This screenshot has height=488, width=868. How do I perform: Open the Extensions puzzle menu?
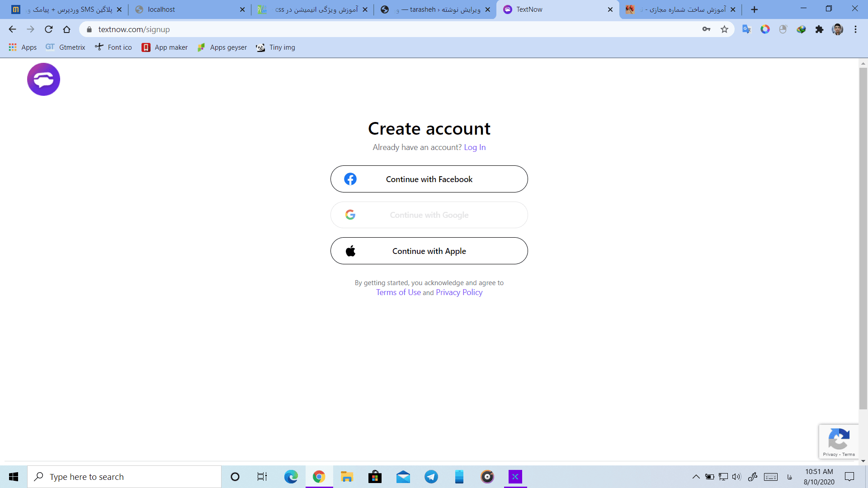point(819,29)
